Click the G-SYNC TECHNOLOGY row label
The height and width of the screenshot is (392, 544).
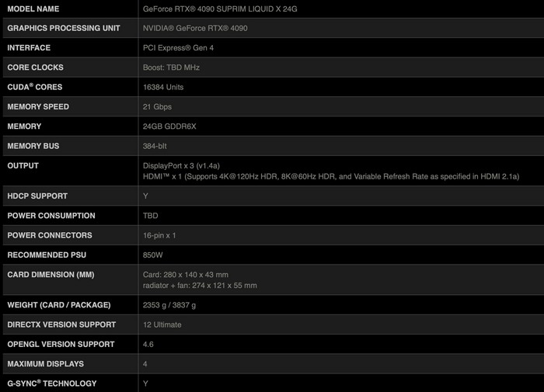(x=51, y=383)
